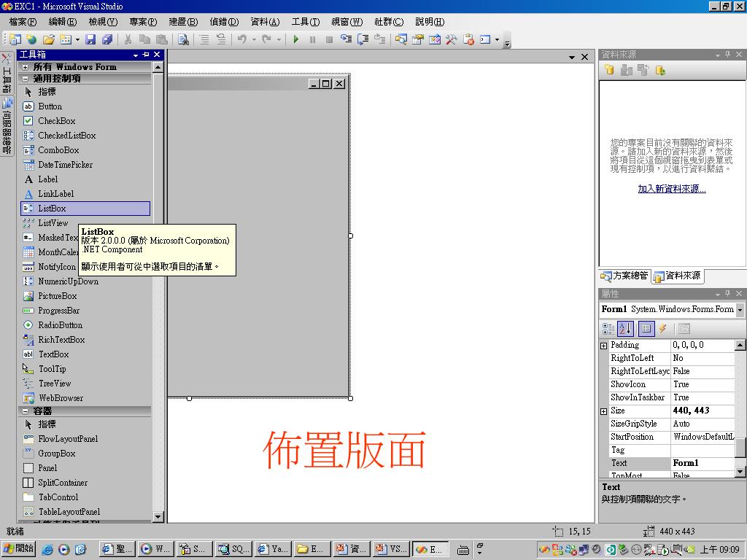The width and height of the screenshot is (747, 560).
Task: Select GroupBox container in toolbox
Action: click(x=86, y=454)
